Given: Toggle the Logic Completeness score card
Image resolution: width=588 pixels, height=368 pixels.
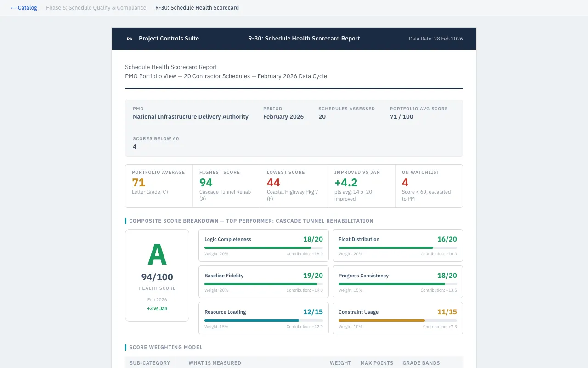Looking at the screenshot, I should click(263, 245).
